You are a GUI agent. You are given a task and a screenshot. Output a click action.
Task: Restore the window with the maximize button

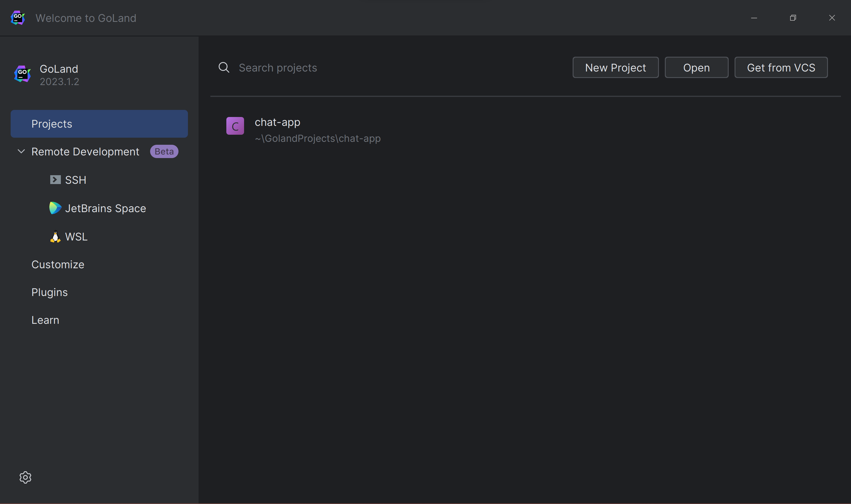793,18
